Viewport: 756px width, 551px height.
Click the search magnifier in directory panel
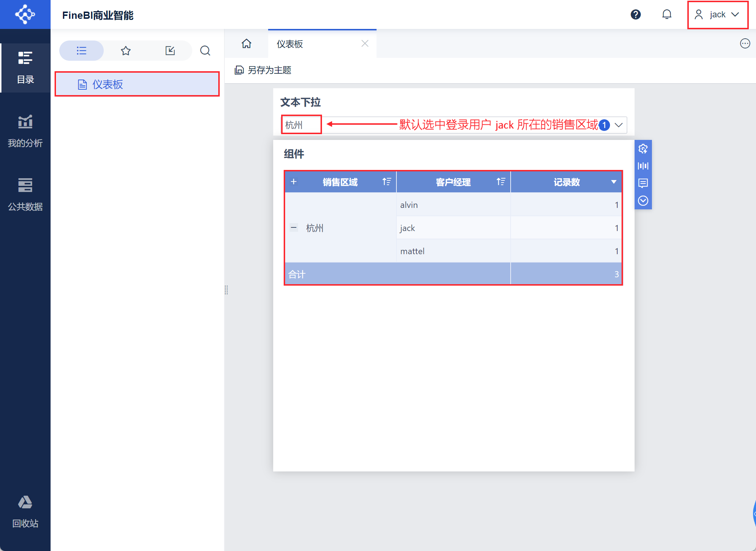pyautogui.click(x=205, y=51)
